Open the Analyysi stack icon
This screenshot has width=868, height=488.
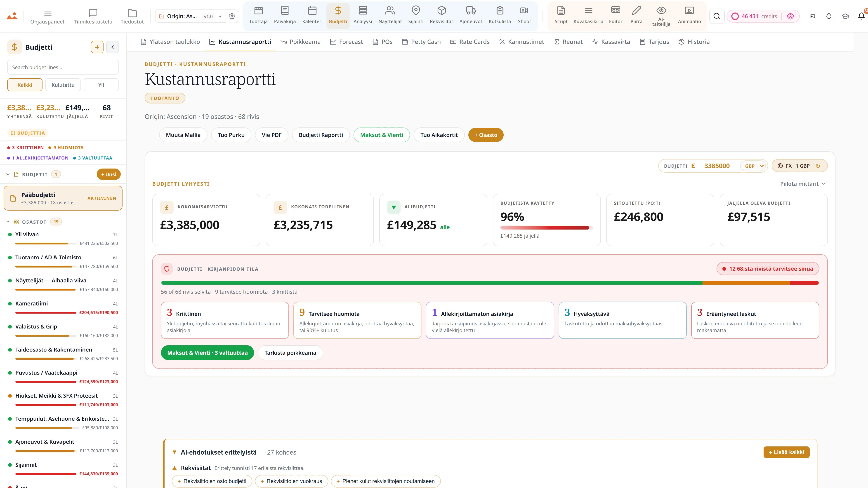coord(363,11)
